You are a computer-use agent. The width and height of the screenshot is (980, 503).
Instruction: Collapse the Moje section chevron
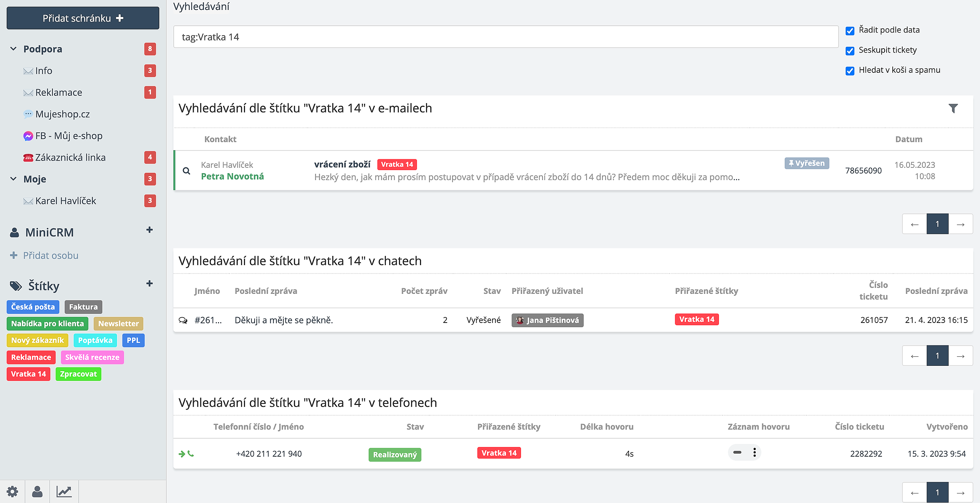[x=13, y=179]
